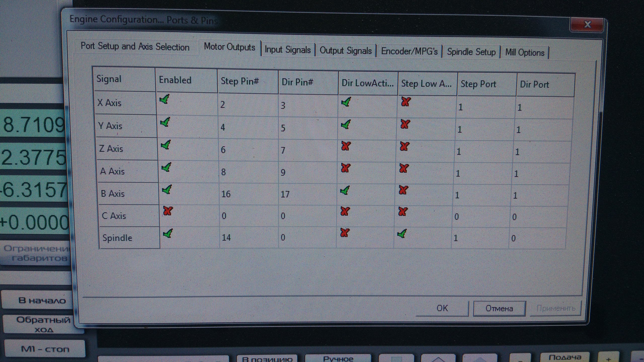The image size is (644, 362).
Task: Toggle the X Axis Enabled checkmark
Action: tap(165, 100)
